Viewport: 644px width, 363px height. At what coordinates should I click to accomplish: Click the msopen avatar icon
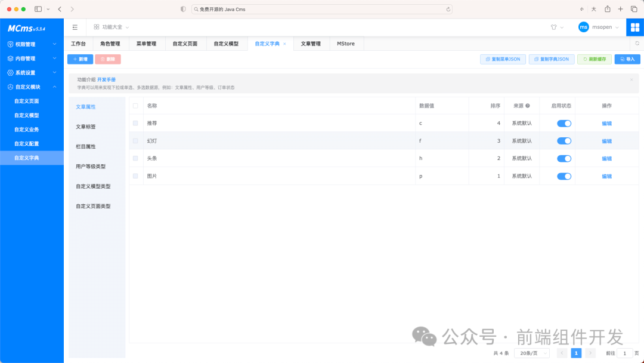pos(583,27)
